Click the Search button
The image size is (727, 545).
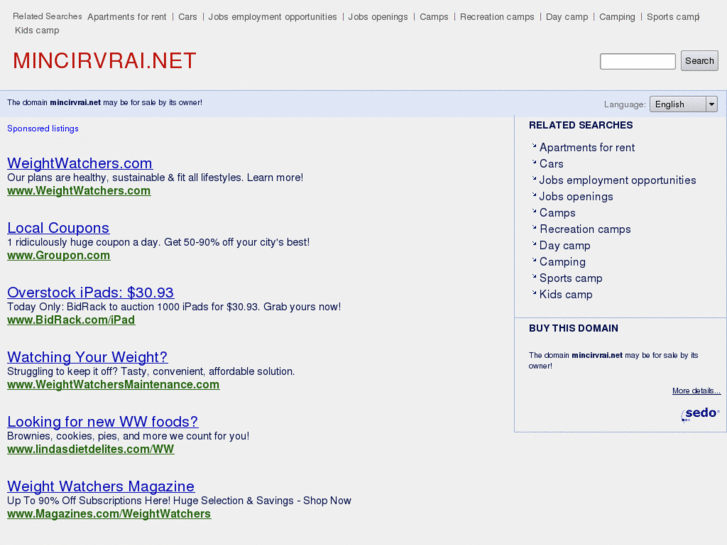click(x=699, y=61)
